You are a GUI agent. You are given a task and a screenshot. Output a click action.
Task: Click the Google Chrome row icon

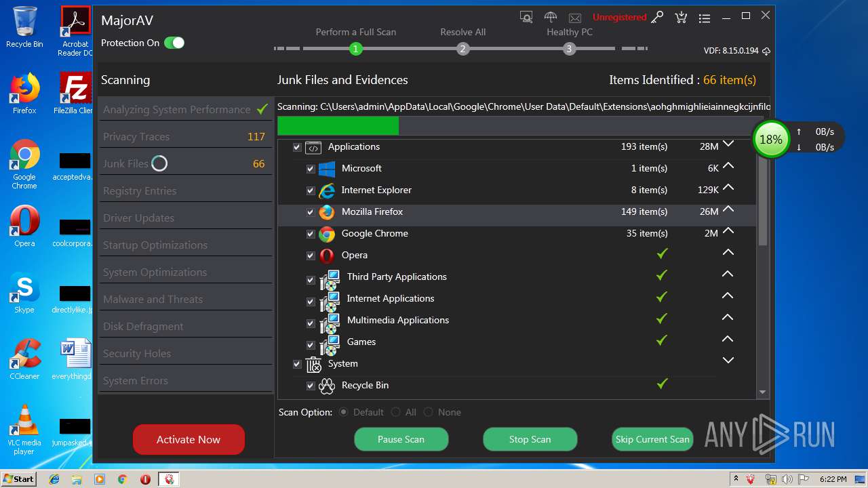[x=327, y=234]
